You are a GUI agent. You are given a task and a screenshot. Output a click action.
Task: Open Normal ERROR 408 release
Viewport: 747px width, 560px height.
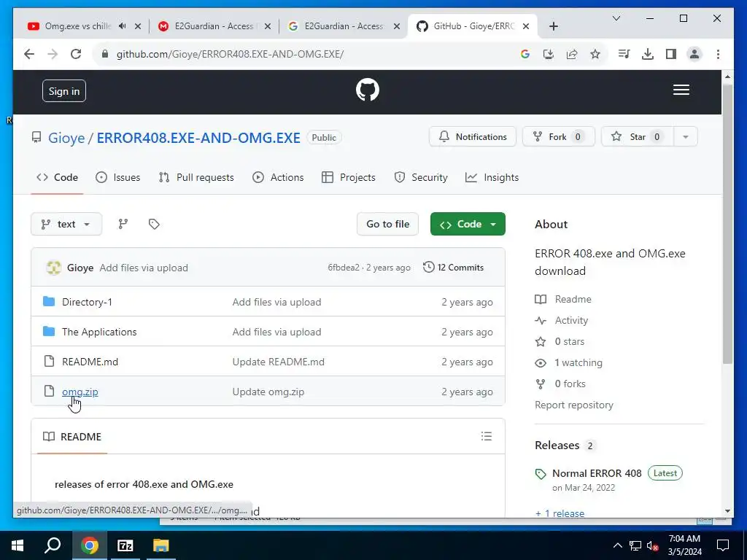coord(597,473)
